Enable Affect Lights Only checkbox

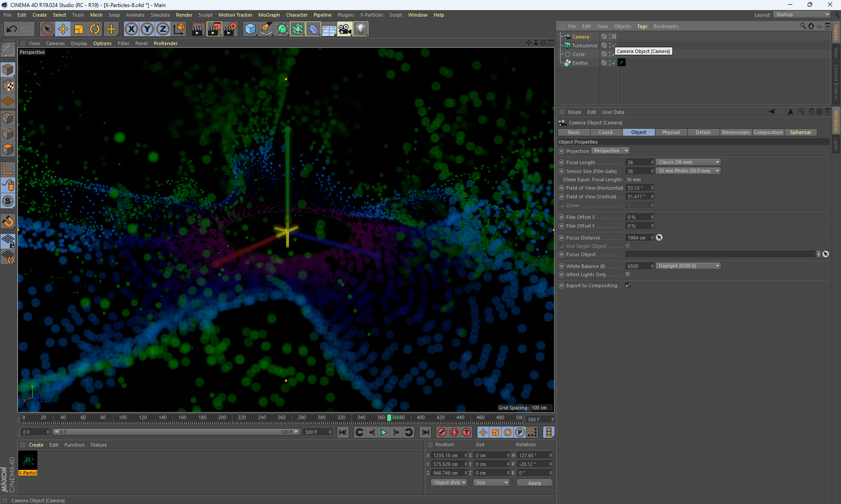(x=628, y=275)
